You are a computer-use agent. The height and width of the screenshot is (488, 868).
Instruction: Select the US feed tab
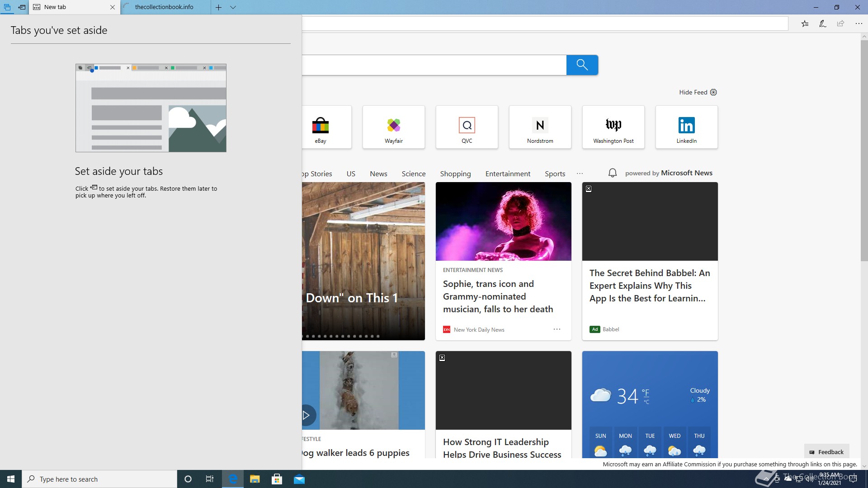click(x=351, y=174)
